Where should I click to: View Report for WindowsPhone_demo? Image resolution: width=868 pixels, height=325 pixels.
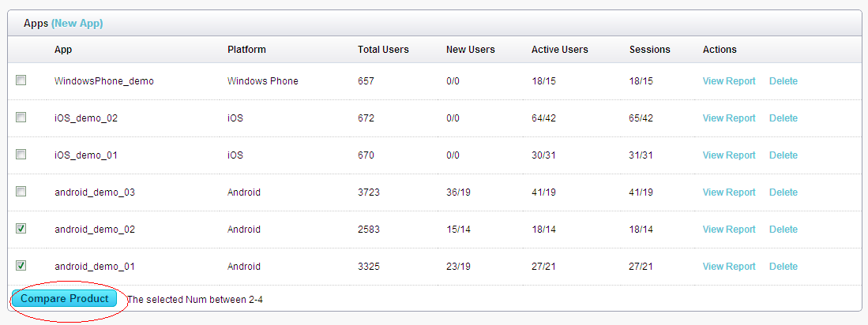[729, 81]
